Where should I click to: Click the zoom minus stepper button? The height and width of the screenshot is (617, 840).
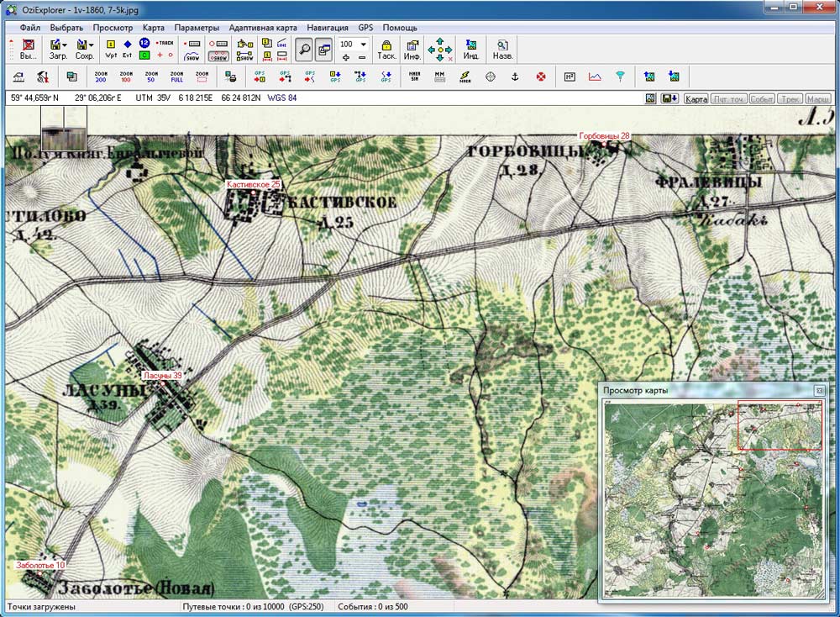pyautogui.click(x=362, y=57)
